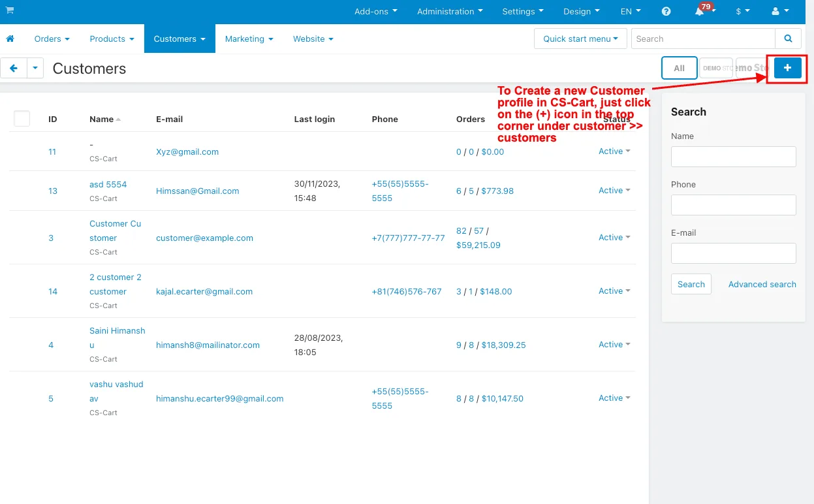Focus the Phone search input field
814x504 pixels.
[733, 205]
